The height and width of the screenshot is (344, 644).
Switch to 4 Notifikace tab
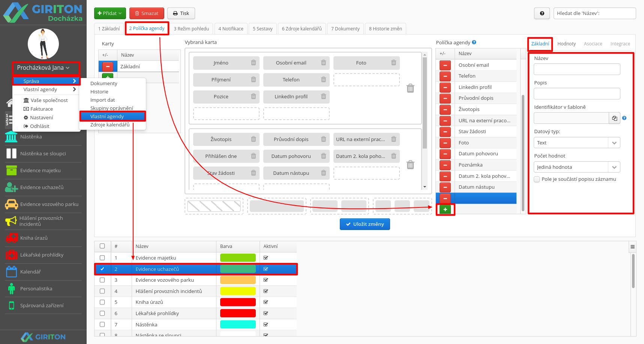point(231,29)
